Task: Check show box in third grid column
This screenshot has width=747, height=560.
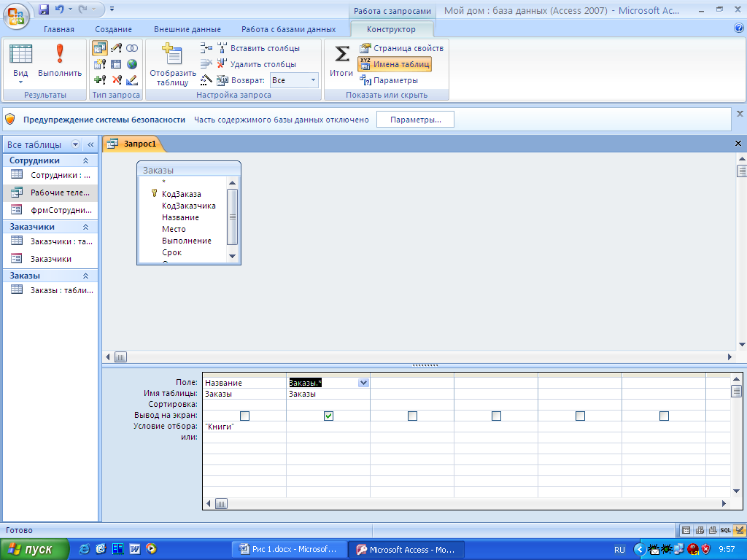Action: [x=413, y=416]
